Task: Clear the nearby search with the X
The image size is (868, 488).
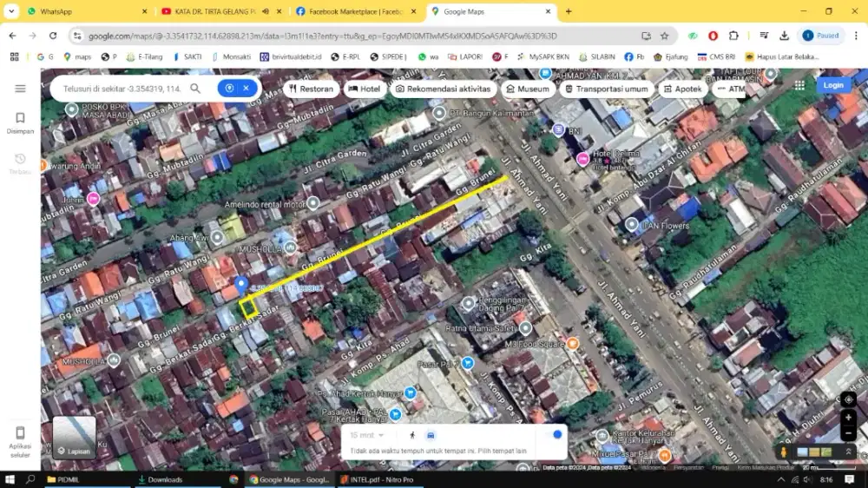Action: (247, 88)
